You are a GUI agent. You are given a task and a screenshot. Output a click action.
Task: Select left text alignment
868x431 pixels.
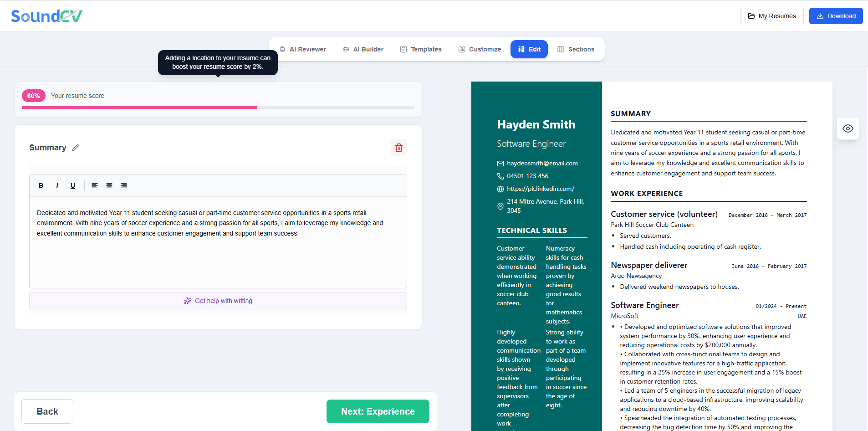[x=94, y=185]
